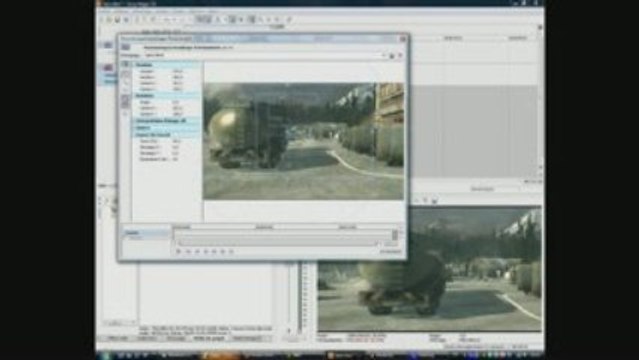
Task: Toggle the move freely icon in Pan/Crop
Action: tap(126, 113)
